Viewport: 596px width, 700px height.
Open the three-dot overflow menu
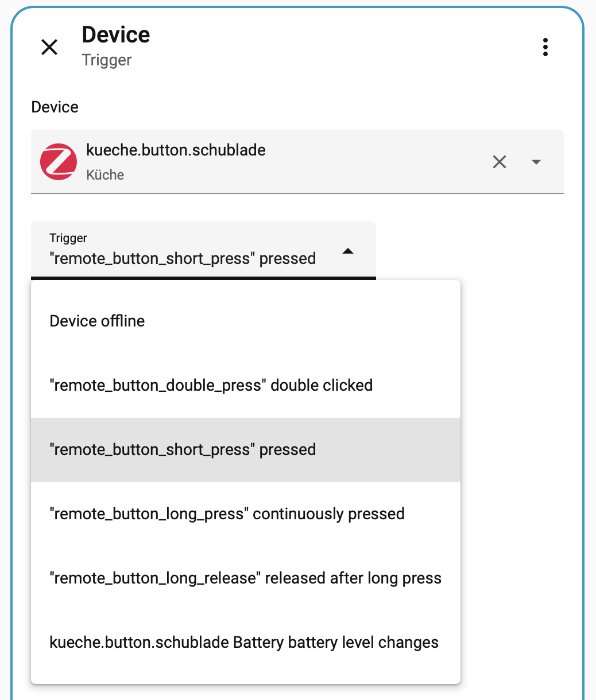pyautogui.click(x=545, y=47)
